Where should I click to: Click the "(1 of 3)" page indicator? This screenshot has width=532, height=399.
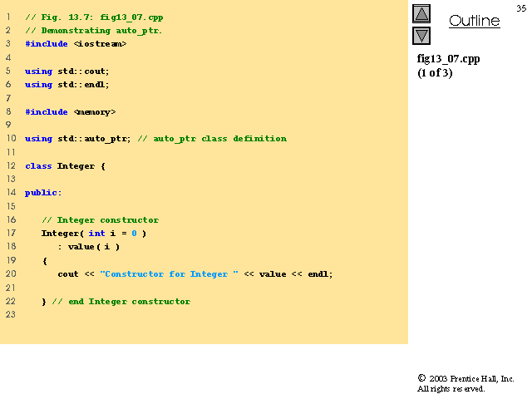pos(435,72)
